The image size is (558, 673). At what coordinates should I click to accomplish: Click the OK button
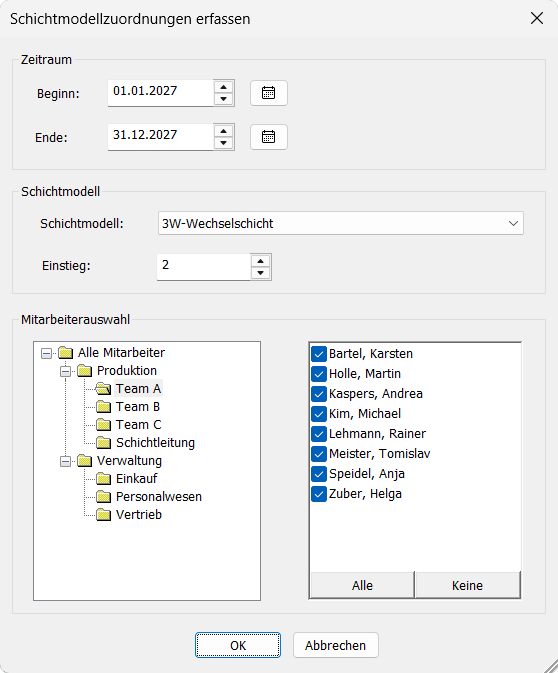[238, 645]
